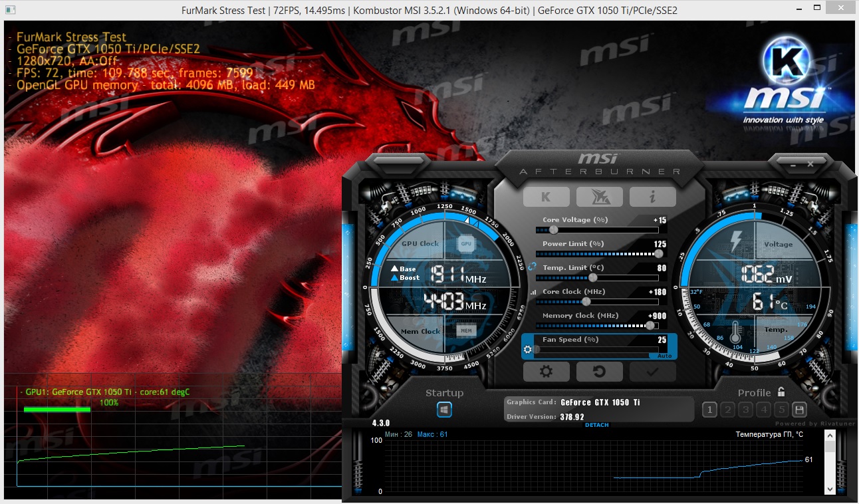
Task: Click the Graphics Card name GeForce GTX 1050 Ti
Action: point(600,402)
